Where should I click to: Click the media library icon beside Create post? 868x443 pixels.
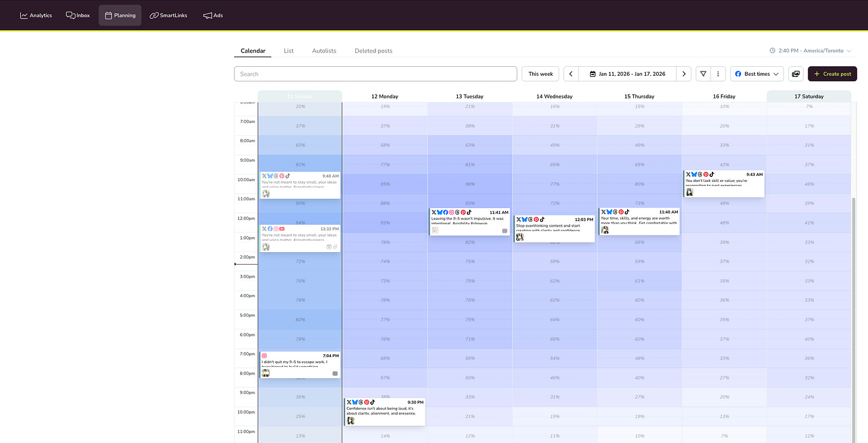(796, 73)
